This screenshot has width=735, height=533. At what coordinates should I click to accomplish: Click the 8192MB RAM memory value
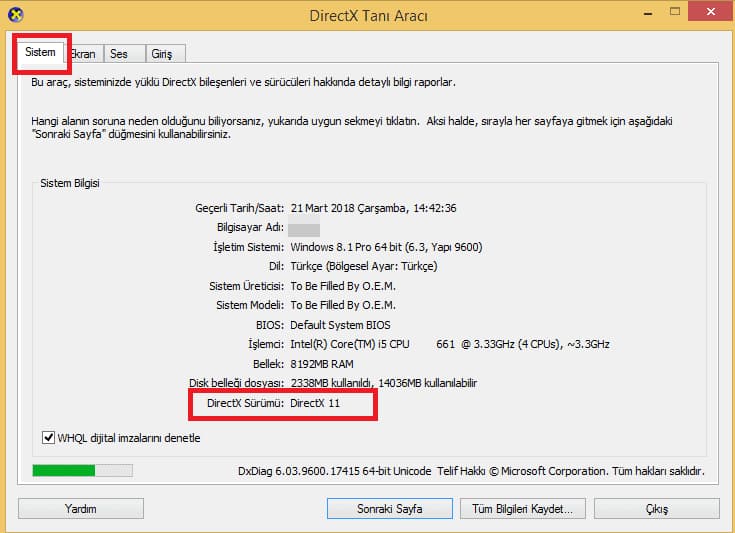pyautogui.click(x=325, y=363)
